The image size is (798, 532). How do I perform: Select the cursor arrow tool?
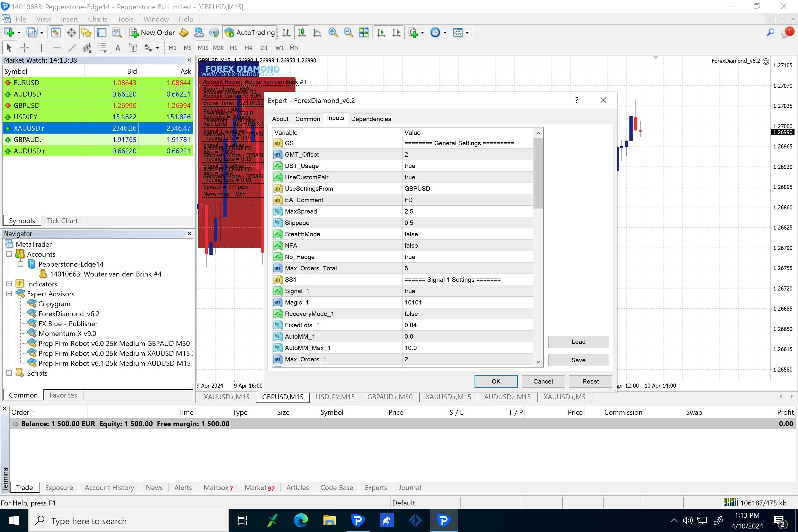tap(9, 48)
